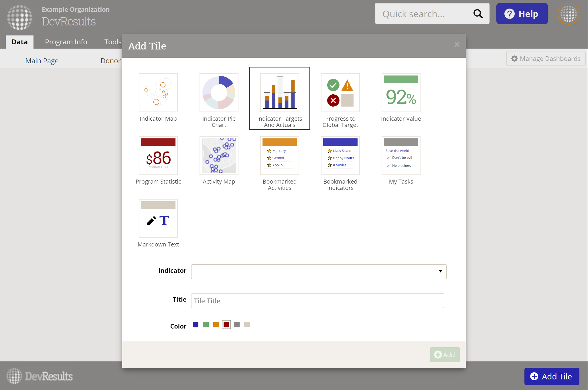The image size is (588, 390).
Task: Pick the blue color swatch
Action: [196, 325]
